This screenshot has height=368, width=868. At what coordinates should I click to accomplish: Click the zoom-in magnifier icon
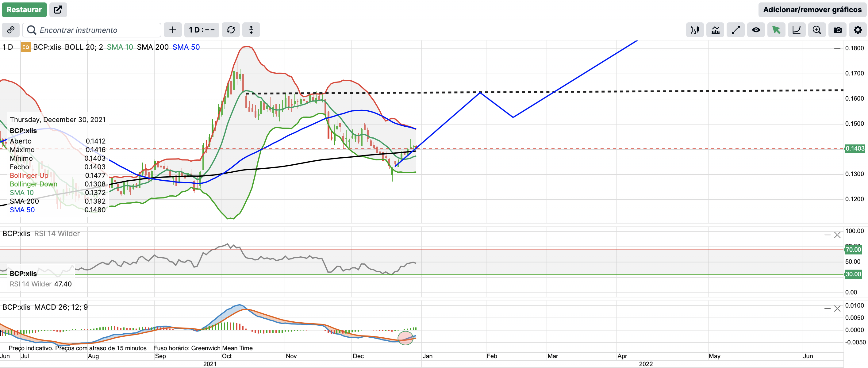[817, 30]
